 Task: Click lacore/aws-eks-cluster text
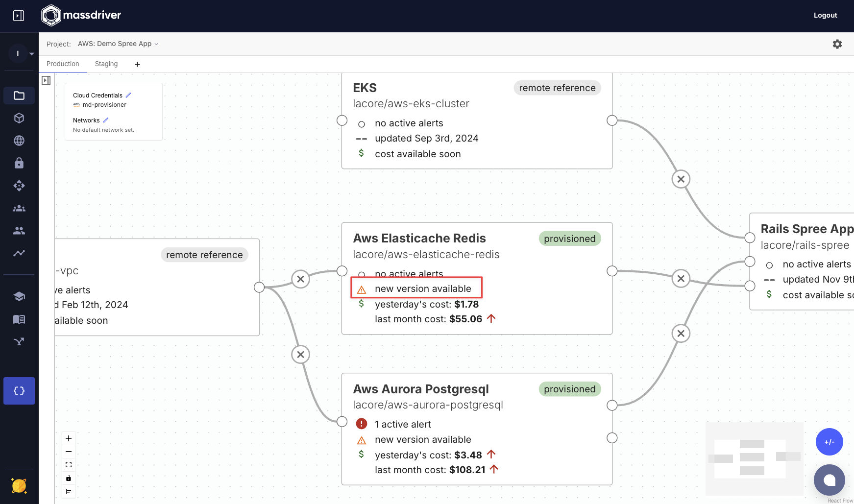point(411,103)
